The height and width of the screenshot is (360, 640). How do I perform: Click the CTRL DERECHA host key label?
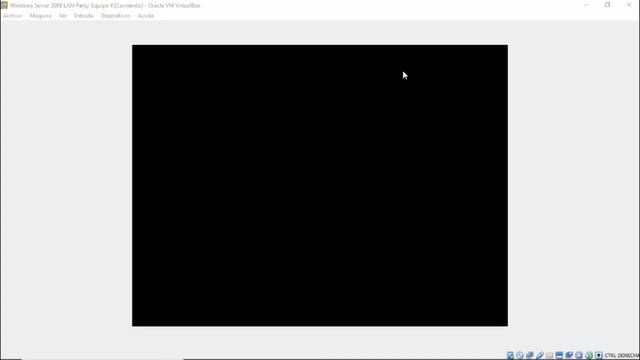pyautogui.click(x=622, y=356)
